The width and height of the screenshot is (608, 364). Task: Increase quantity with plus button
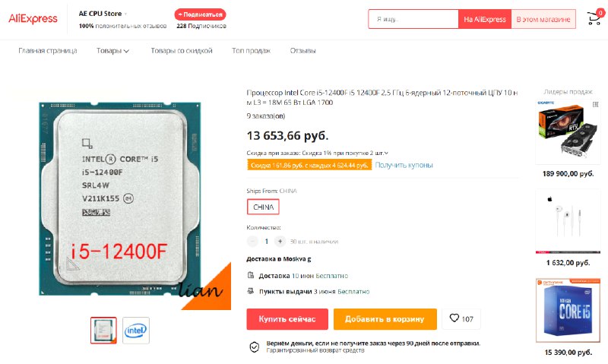pos(280,241)
